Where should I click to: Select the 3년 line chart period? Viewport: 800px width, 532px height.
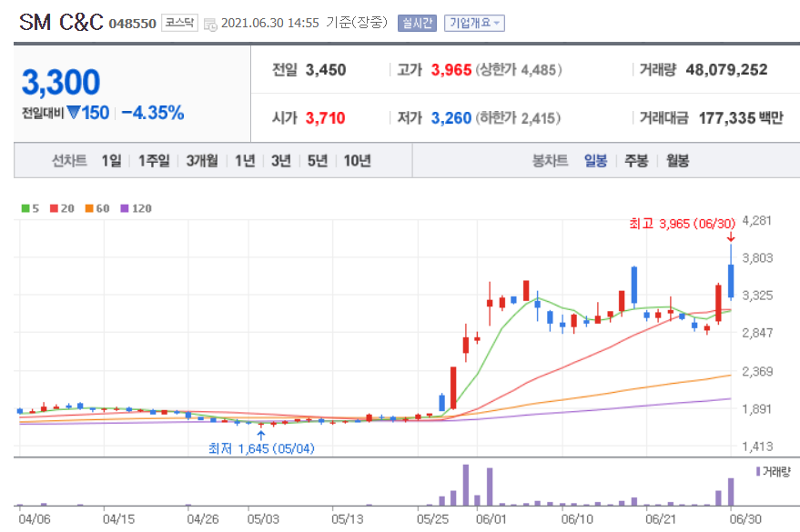[x=281, y=161]
